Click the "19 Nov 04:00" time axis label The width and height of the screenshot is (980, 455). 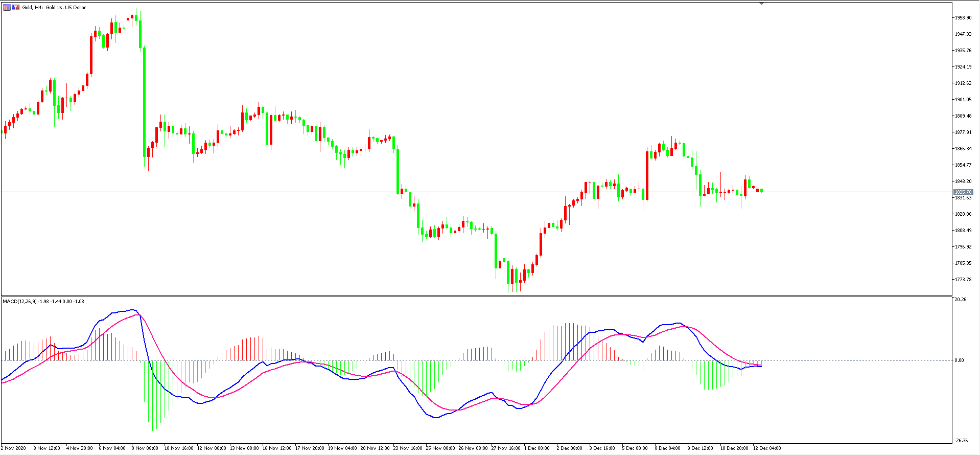pos(342,448)
